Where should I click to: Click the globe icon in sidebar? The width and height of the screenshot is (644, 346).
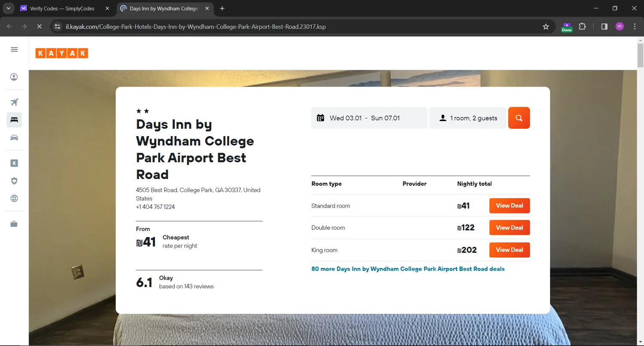(14, 198)
